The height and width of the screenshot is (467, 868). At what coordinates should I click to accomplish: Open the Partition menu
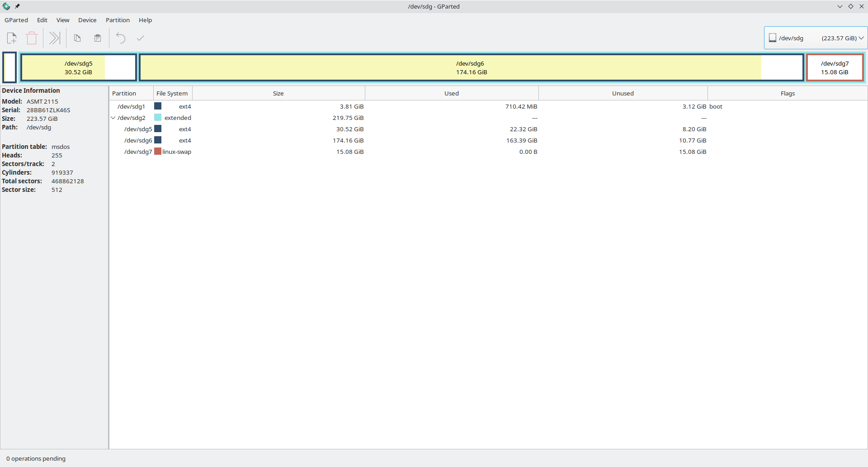(x=118, y=20)
